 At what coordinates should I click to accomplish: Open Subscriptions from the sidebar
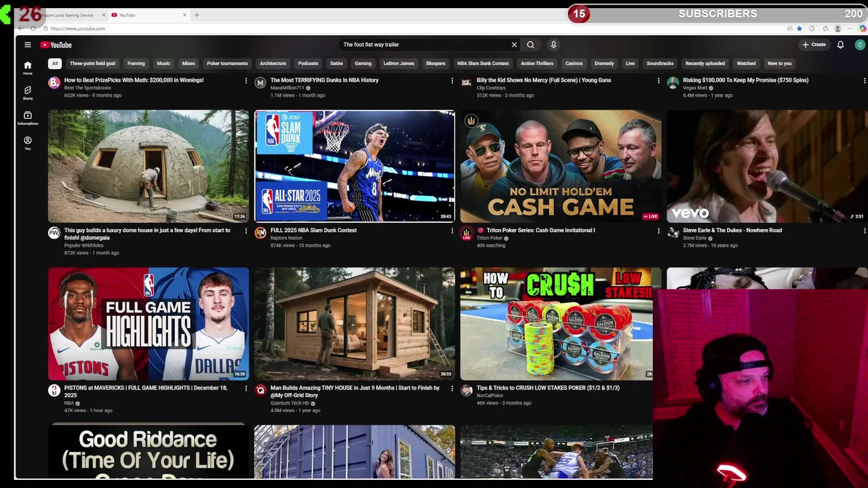point(28,118)
